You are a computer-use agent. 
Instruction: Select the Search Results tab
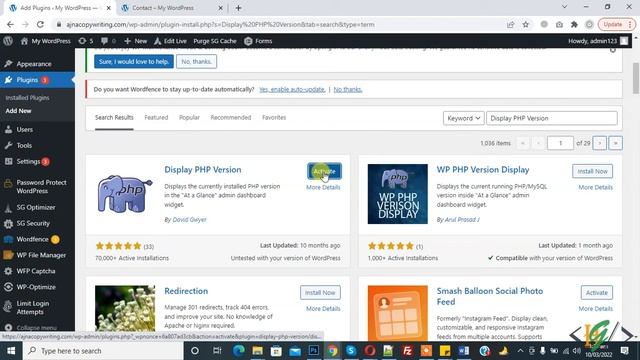pyautogui.click(x=114, y=118)
